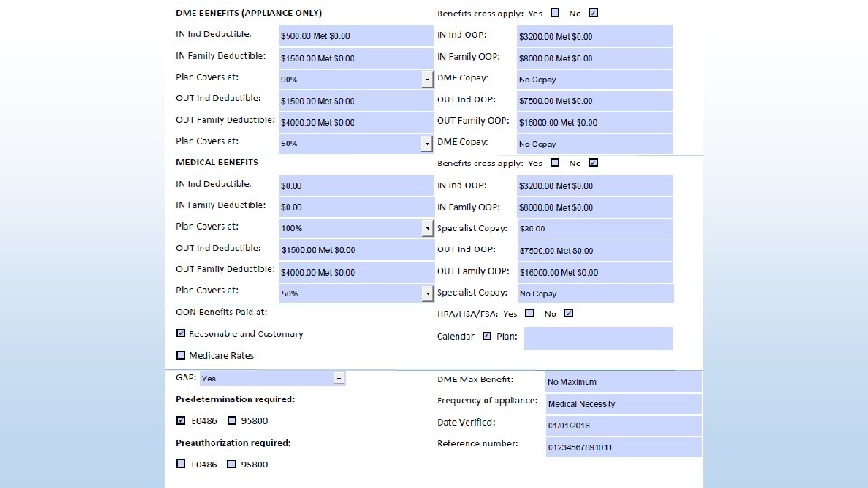The width and height of the screenshot is (868, 488).
Task: Expand Medical out-of-network Plan Covers at dropdown
Action: coord(428,293)
